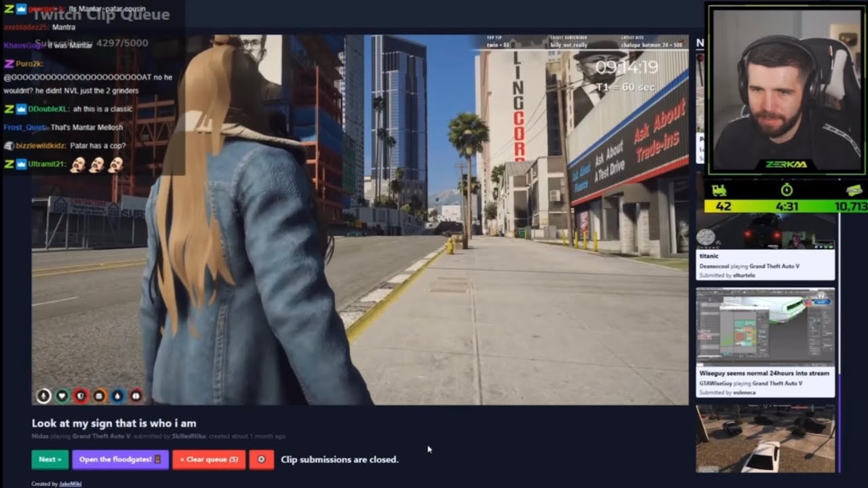Follow the JakeMiki creator link
This screenshot has height=488, width=868.
[70, 484]
